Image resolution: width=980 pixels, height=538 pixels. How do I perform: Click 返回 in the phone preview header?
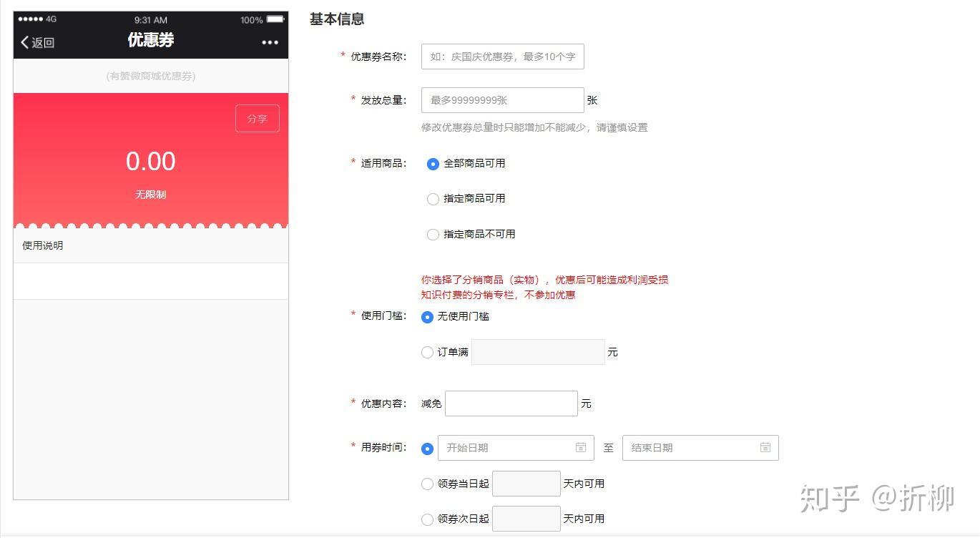point(42,42)
